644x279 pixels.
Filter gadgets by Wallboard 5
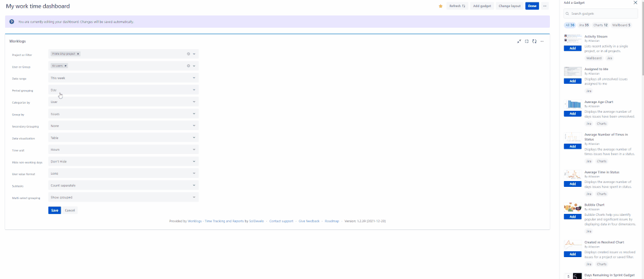(621, 25)
